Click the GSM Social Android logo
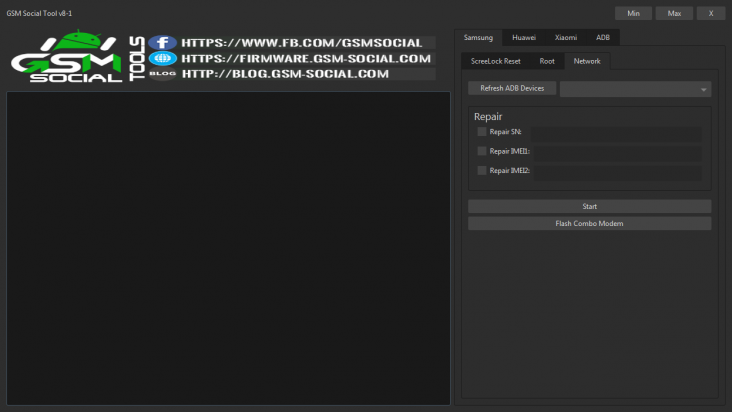Screen dimensions: 732x412 tap(66, 56)
